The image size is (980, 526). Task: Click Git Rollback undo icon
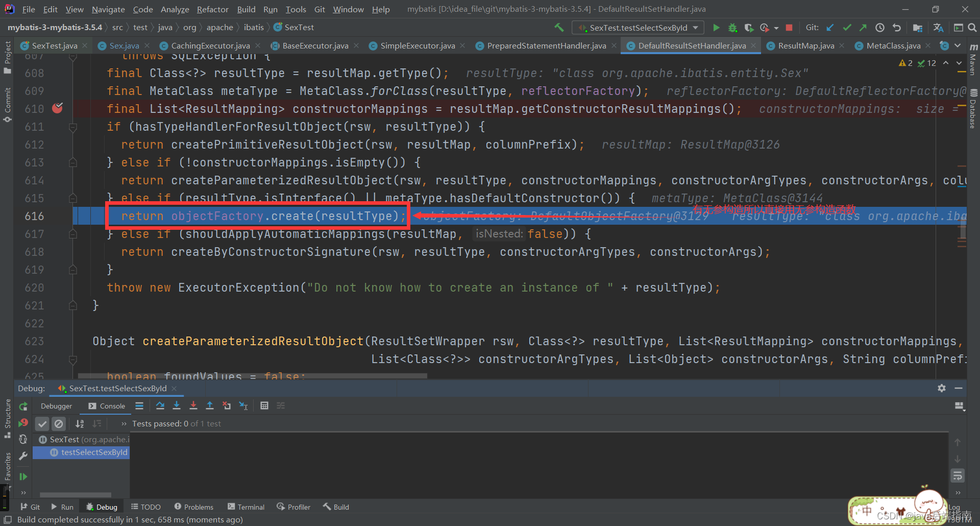pos(897,28)
